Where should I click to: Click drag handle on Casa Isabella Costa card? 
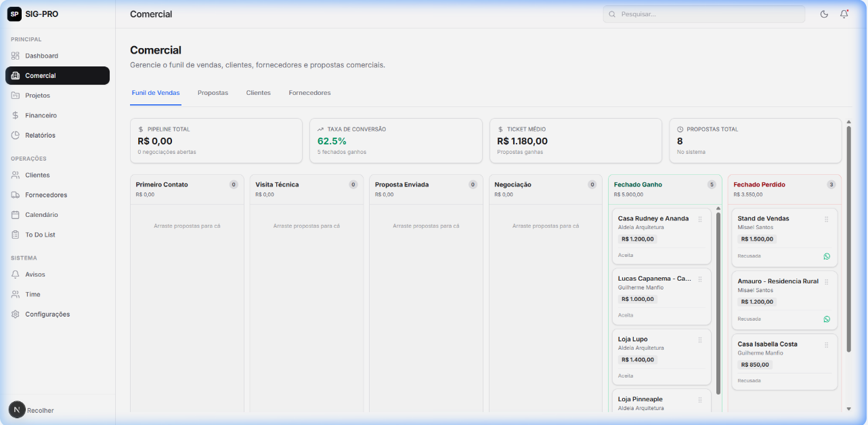[x=827, y=345]
